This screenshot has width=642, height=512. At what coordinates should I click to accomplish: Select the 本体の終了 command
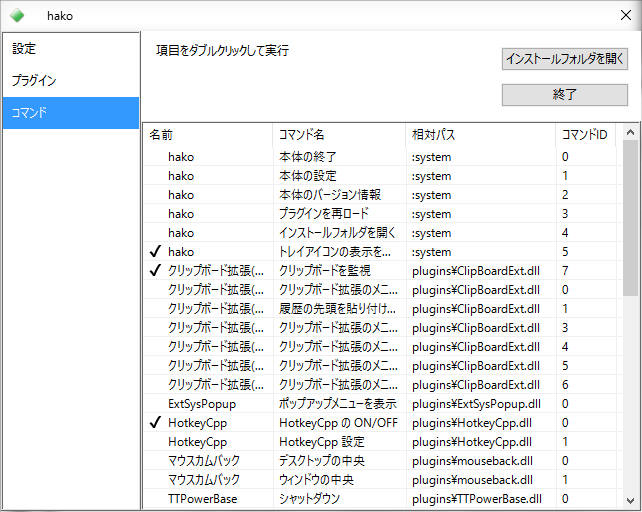(307, 157)
